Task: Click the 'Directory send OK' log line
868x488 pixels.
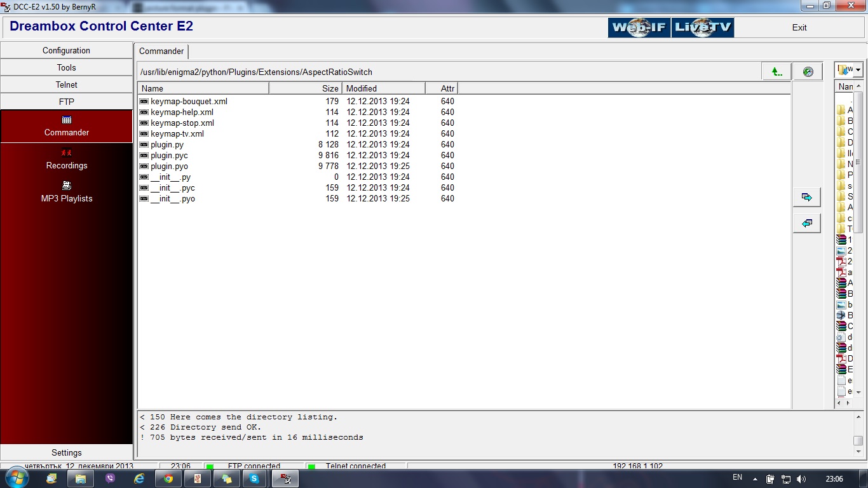Action: coord(201,427)
